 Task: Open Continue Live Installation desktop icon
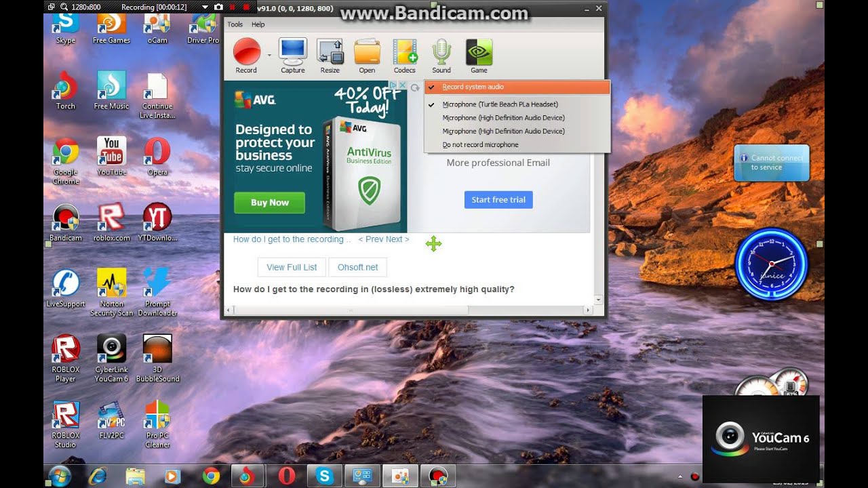point(157,95)
